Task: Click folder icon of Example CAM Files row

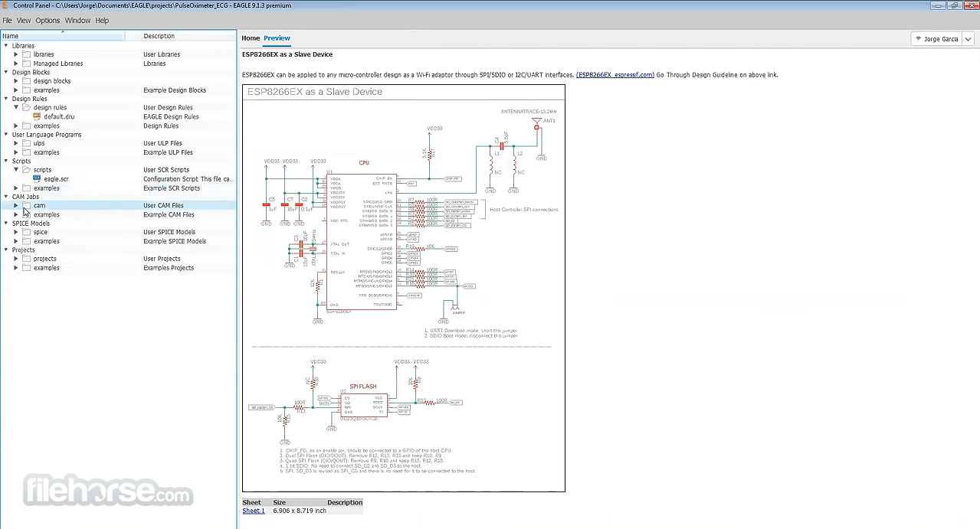Action: click(27, 214)
